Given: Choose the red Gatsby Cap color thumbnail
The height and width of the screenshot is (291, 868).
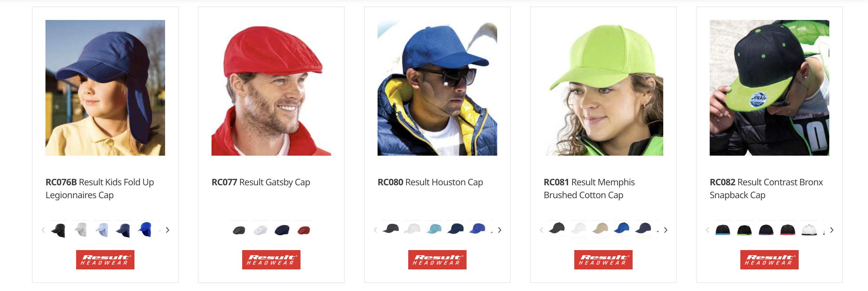Looking at the screenshot, I should (x=304, y=230).
